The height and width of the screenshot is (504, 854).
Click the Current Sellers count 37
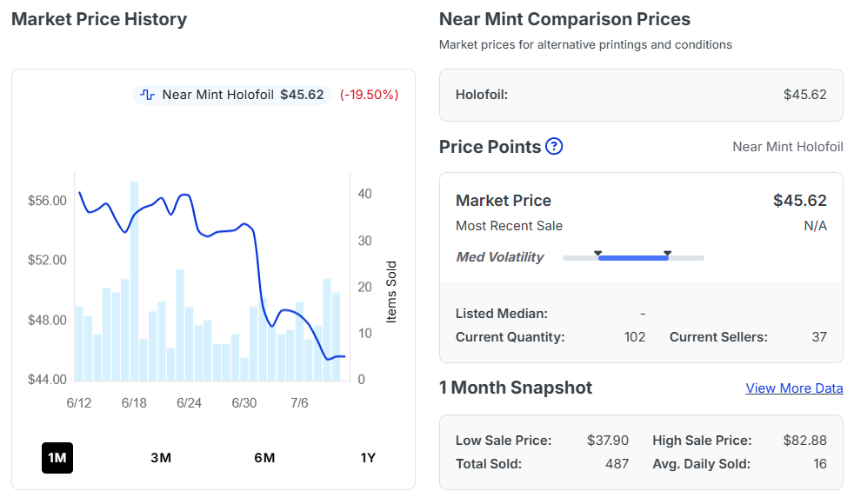click(819, 337)
